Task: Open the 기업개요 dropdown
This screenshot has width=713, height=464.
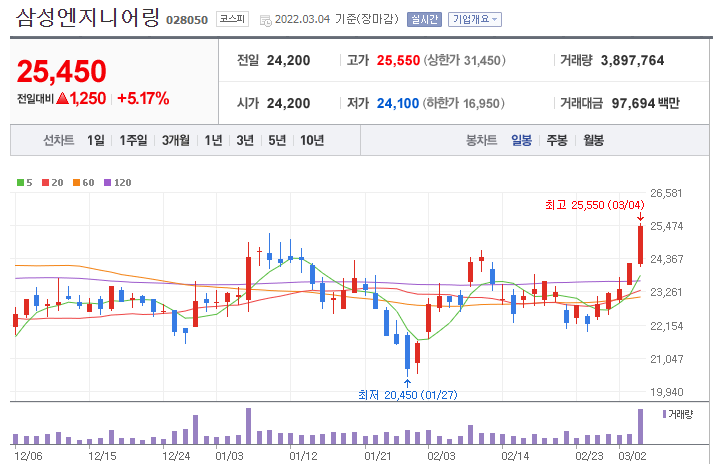Action: tap(475, 19)
